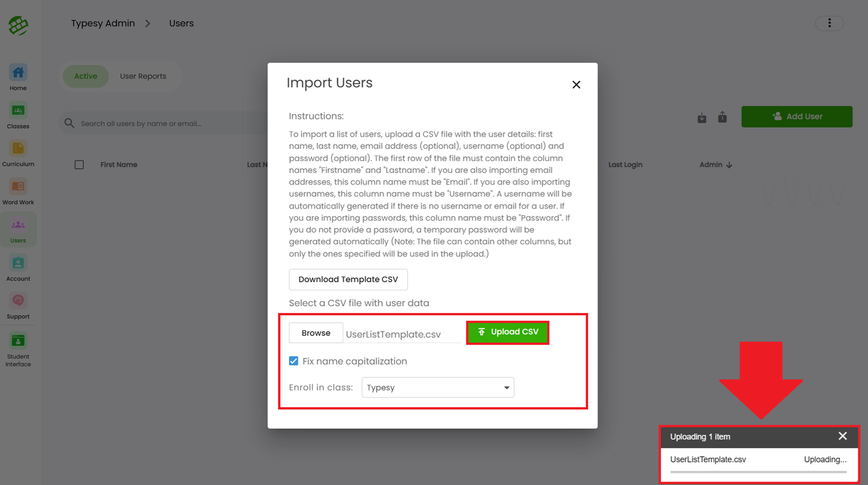The height and width of the screenshot is (485, 868).
Task: Click the export users upload icon
Action: click(722, 117)
